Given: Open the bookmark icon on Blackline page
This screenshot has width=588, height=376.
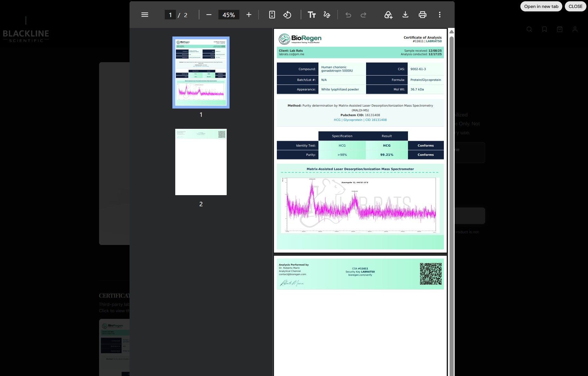Looking at the screenshot, I should click(x=545, y=29).
